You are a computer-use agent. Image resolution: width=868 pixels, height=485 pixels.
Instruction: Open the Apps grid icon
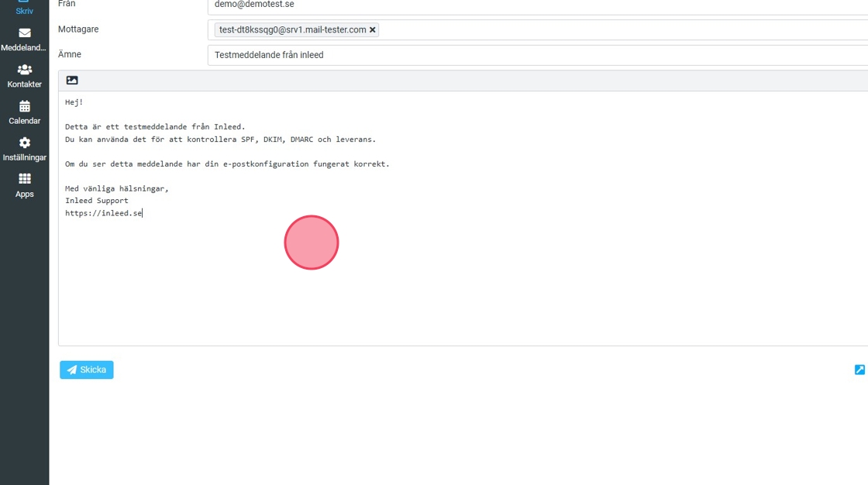click(25, 179)
